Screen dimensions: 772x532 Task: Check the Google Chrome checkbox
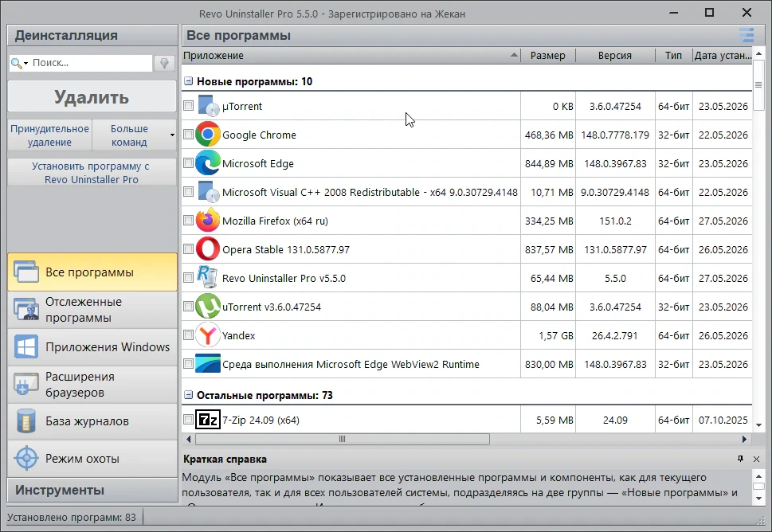[188, 134]
